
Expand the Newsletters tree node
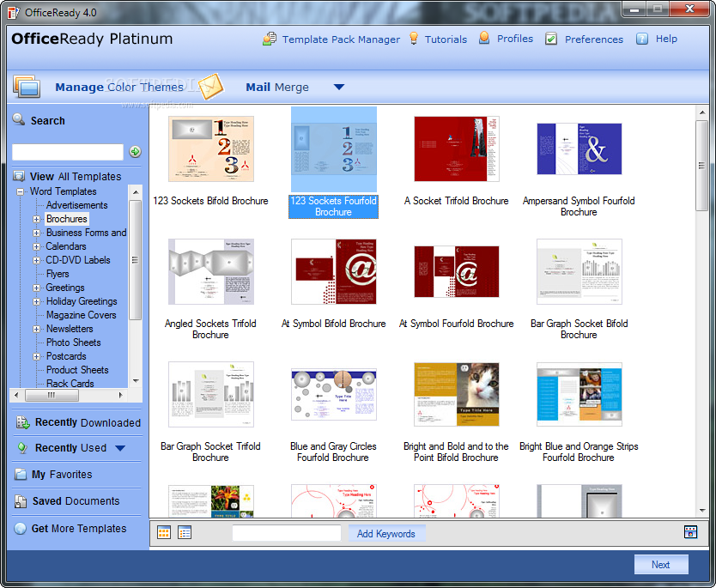[x=37, y=329]
